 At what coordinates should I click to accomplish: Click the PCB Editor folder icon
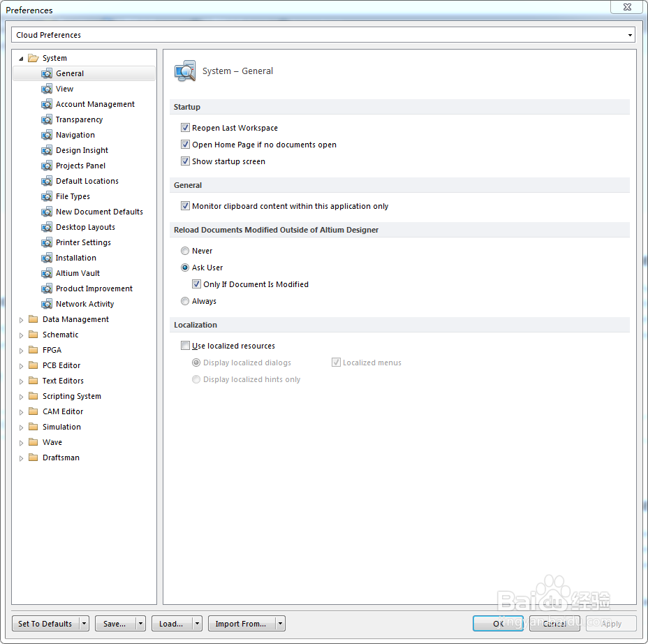(33, 365)
